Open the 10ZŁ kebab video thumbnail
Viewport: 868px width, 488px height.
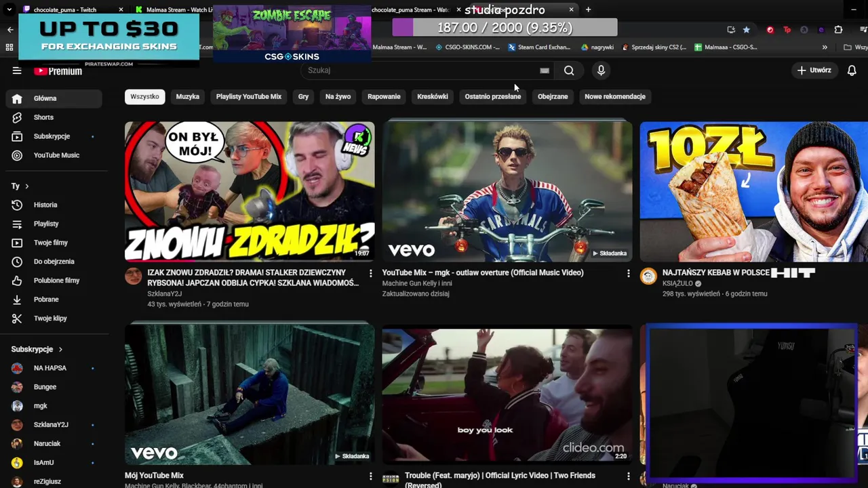click(x=753, y=192)
